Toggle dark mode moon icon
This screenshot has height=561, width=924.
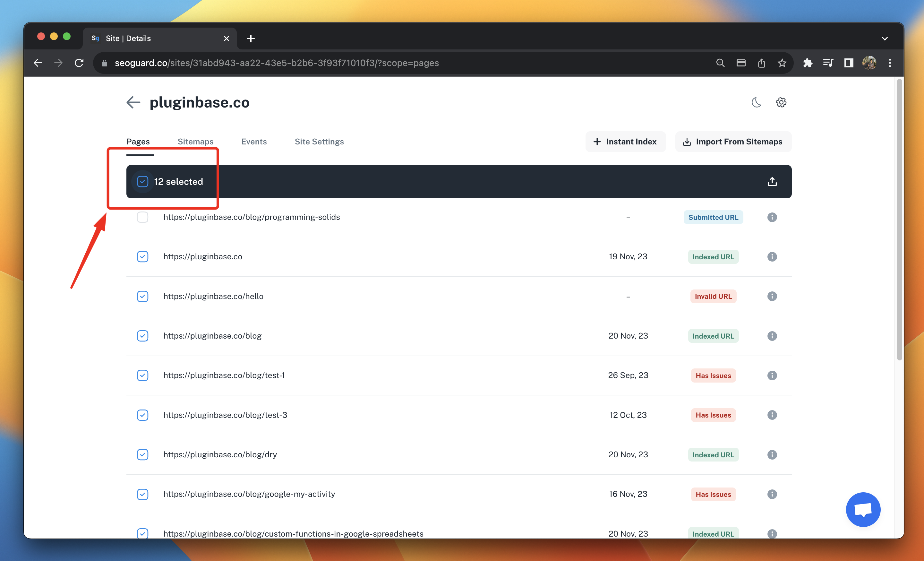click(x=756, y=102)
